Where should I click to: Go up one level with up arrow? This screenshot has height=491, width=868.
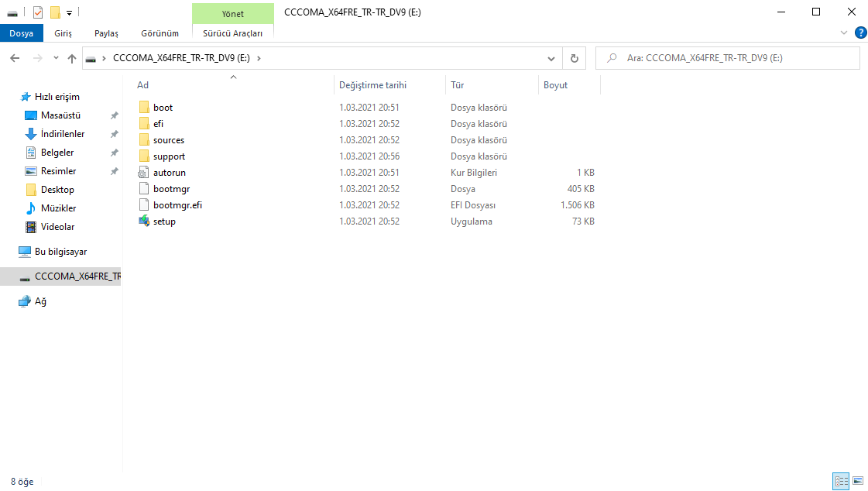pyautogui.click(x=72, y=58)
